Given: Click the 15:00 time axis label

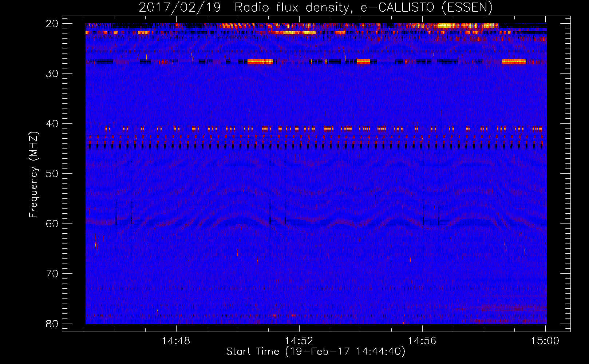Looking at the screenshot, I should tap(545, 341).
